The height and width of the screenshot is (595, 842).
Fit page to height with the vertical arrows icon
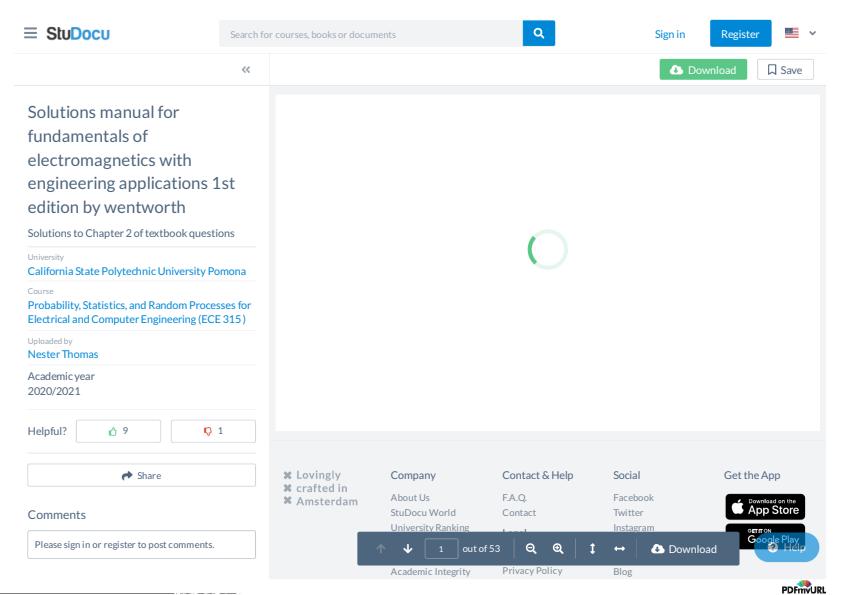592,548
